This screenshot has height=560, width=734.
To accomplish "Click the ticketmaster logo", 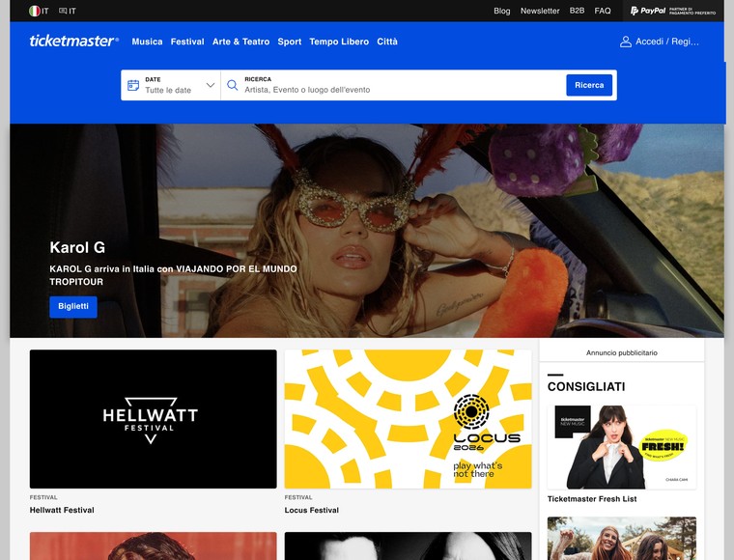I will [x=74, y=42].
